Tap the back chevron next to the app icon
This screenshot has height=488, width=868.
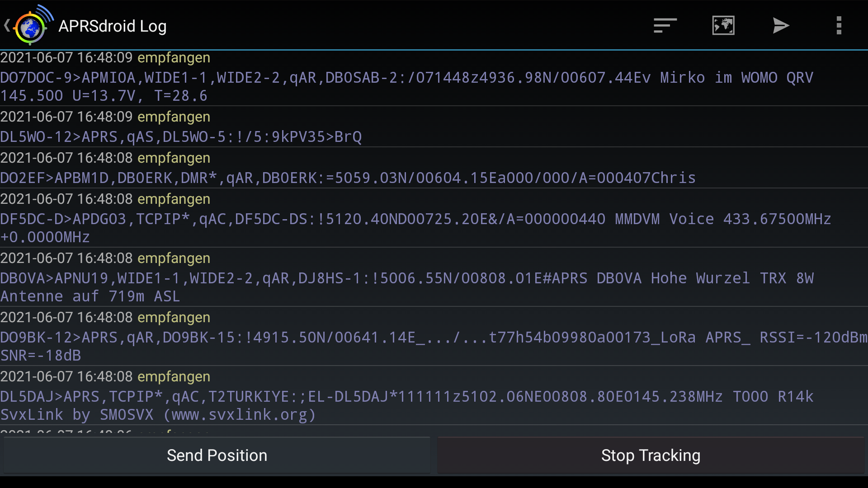pyautogui.click(x=6, y=26)
